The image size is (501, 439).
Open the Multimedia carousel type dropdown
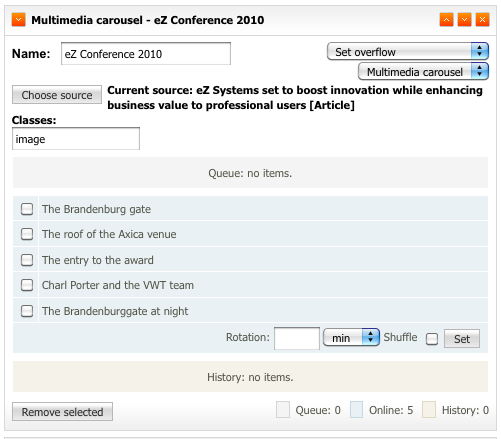pos(423,72)
